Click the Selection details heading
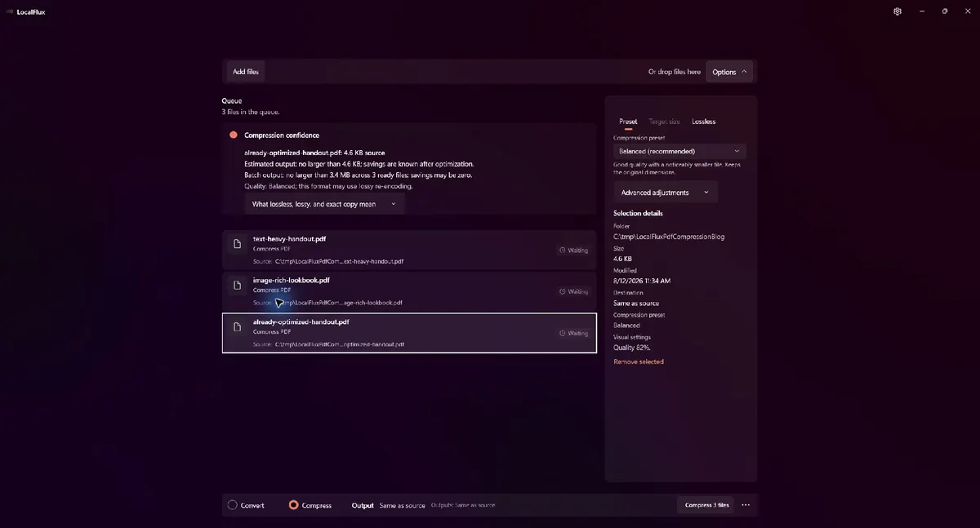The image size is (980, 528). pyautogui.click(x=638, y=214)
